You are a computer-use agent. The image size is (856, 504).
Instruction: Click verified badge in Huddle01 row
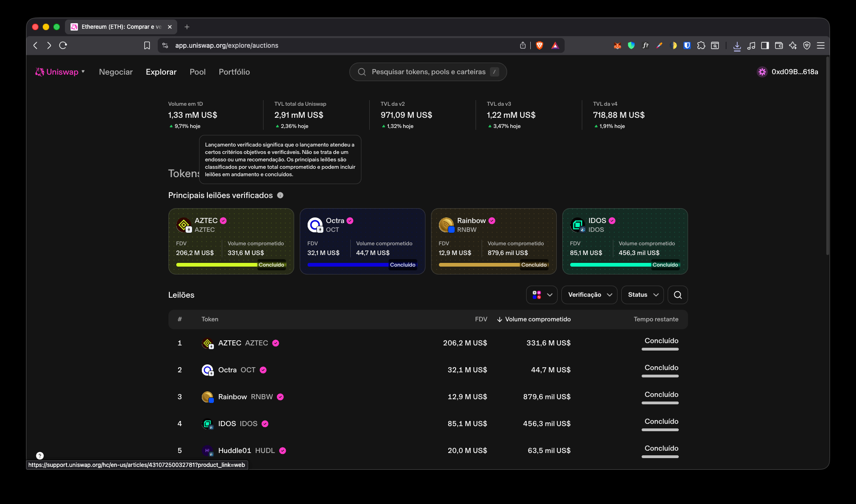click(283, 451)
